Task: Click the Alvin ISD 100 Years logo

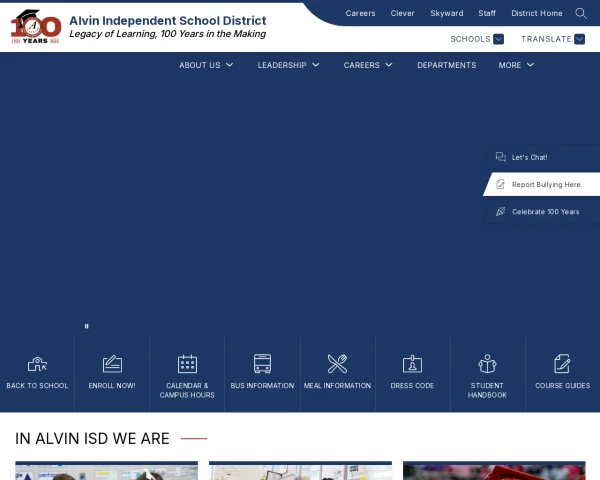Action: click(35, 26)
